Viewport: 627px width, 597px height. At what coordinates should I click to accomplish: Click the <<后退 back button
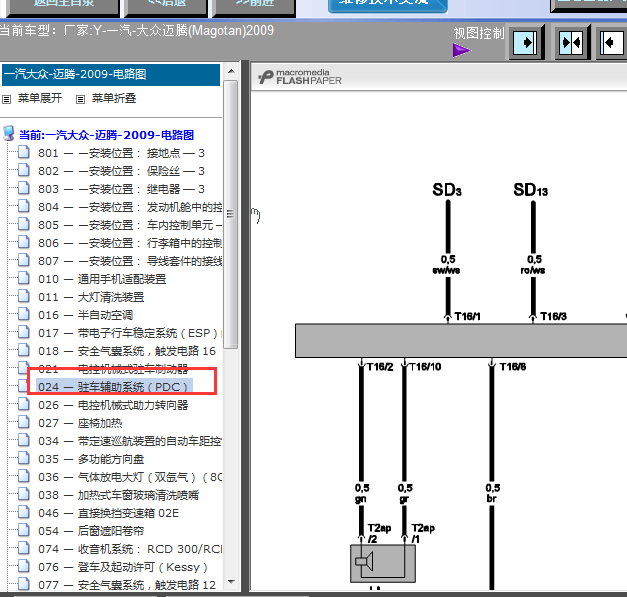[166, 6]
